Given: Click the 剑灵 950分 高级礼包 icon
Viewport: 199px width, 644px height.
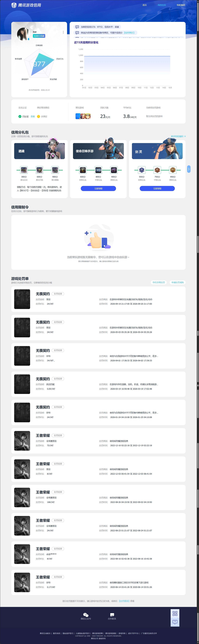Looking at the screenshot, I should pos(173,170).
